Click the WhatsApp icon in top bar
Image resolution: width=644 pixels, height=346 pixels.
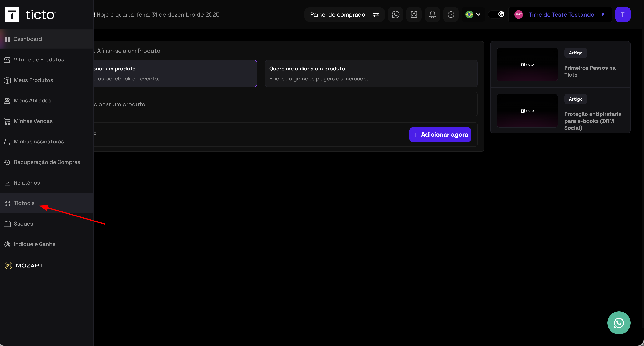[x=395, y=14]
